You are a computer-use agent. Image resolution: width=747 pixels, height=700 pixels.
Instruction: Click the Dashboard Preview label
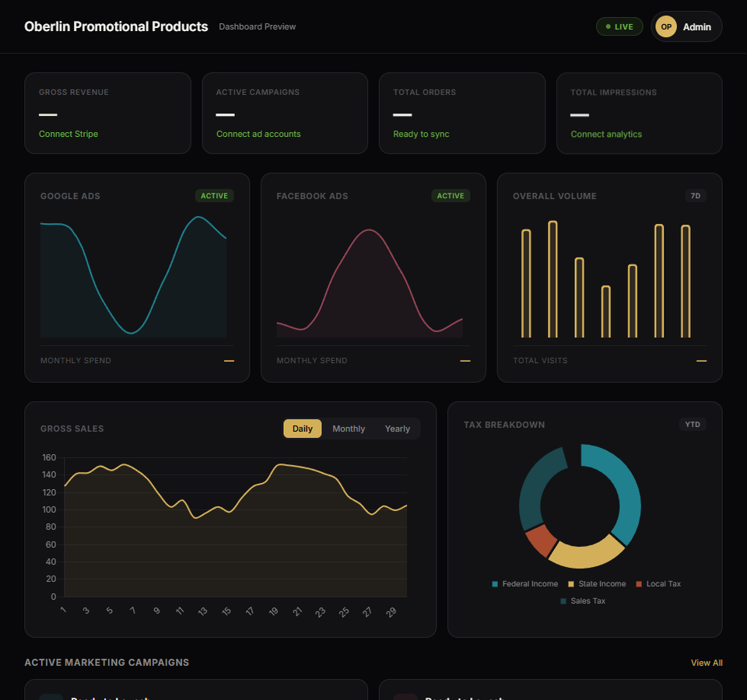coord(258,26)
